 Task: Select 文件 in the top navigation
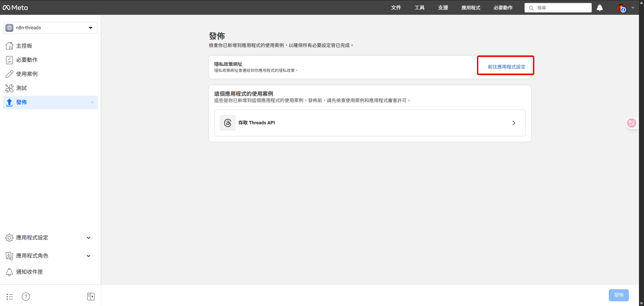[396, 8]
